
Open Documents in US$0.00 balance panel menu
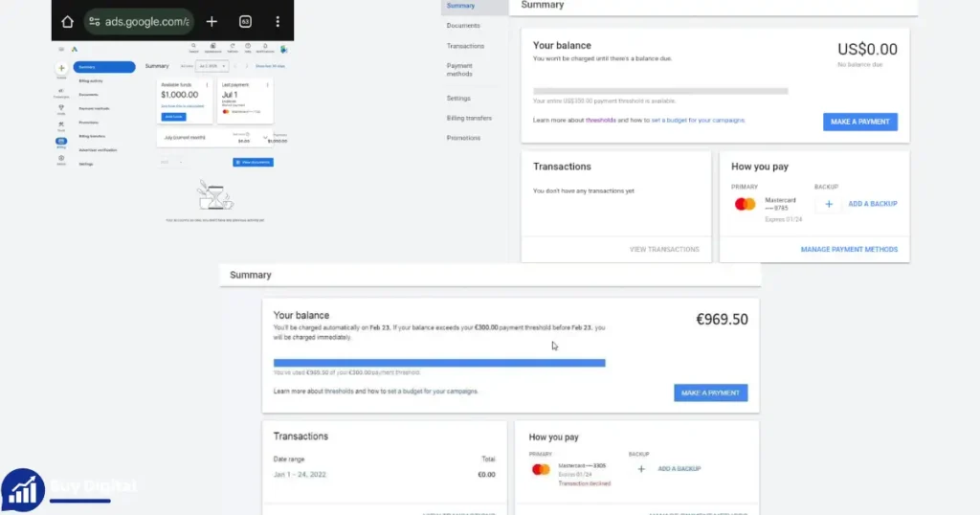coord(463,26)
